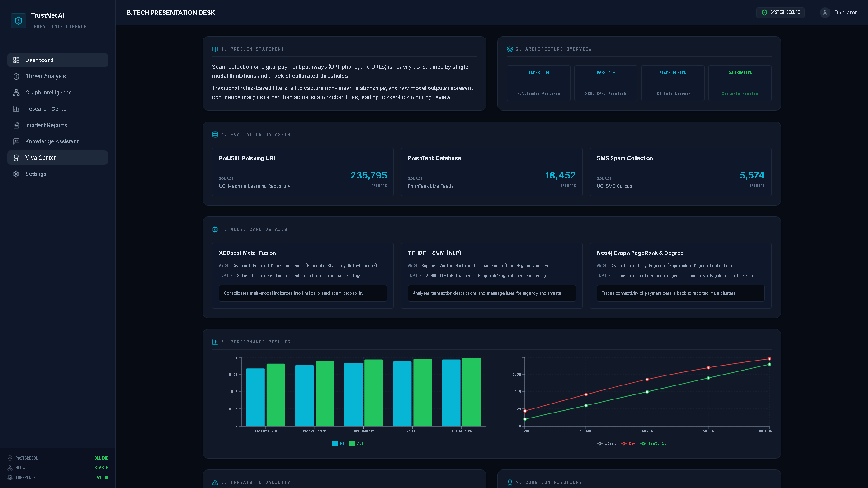Viewport: 868px width, 488px height.
Task: Select the Ingestion architecture stage card
Action: (x=538, y=83)
